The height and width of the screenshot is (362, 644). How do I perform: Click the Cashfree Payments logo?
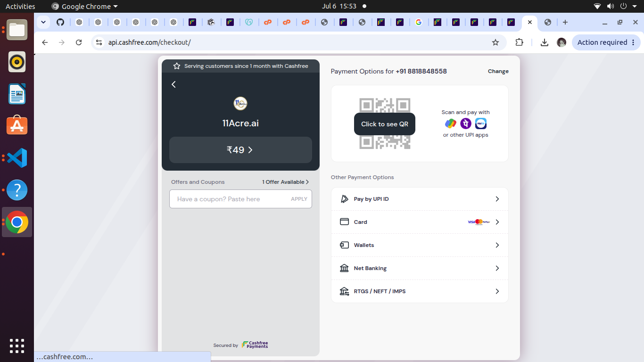coord(255,345)
